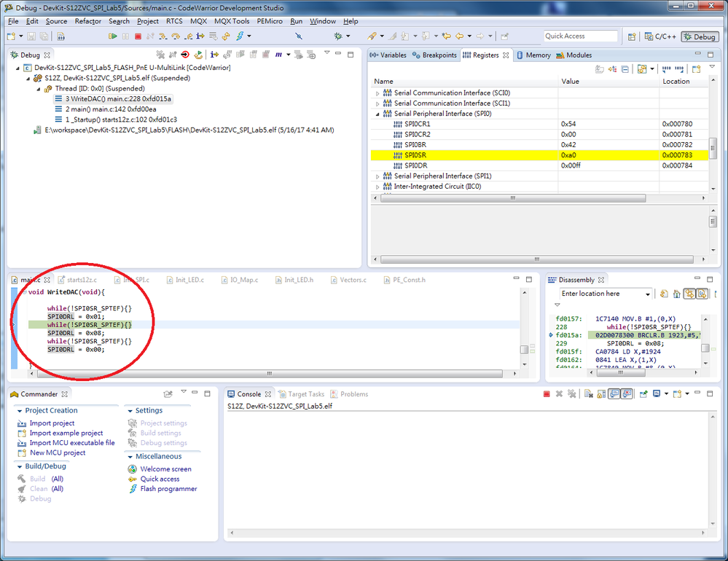
Task: Click the Skip All Breakpoints toolbar icon
Action: pyautogui.click(x=299, y=36)
